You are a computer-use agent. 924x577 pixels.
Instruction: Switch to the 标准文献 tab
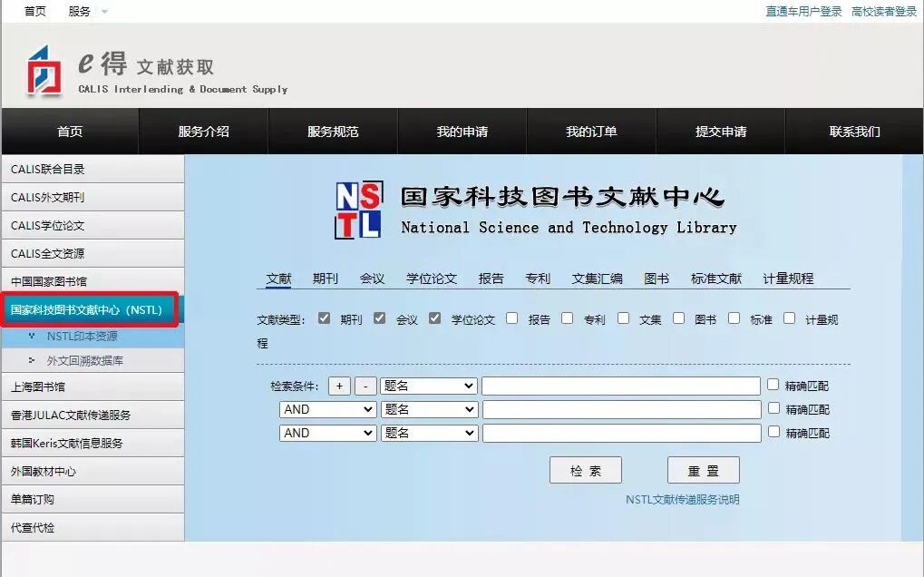[716, 279]
